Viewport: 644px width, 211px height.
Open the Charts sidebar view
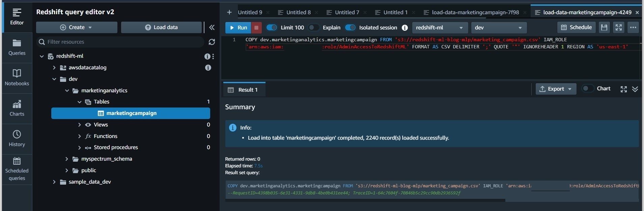click(x=17, y=109)
